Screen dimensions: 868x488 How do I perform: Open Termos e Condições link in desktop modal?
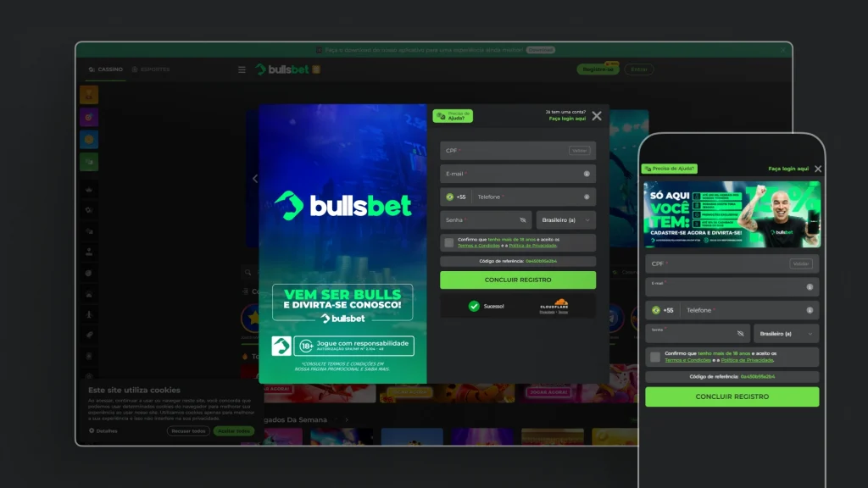[x=478, y=246]
